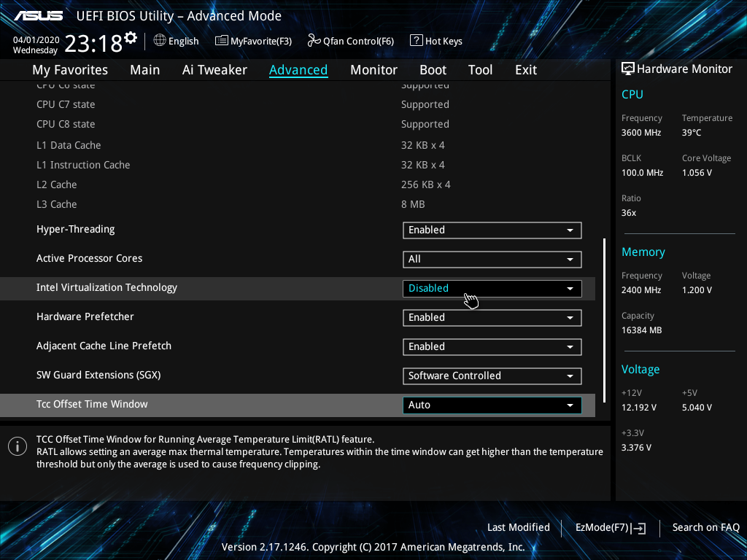747x560 pixels.
Task: Click the CPU heading in Hardware Monitor
Action: click(632, 94)
